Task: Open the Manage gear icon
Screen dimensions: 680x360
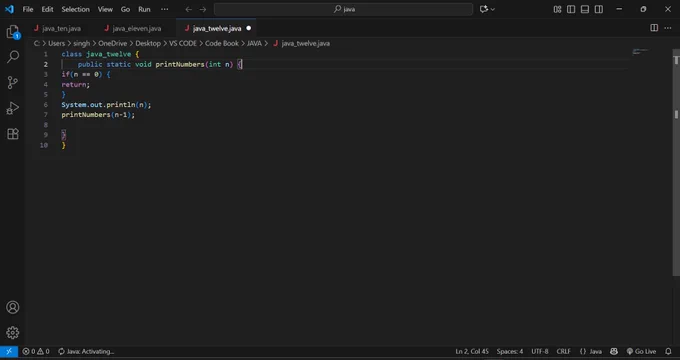Action: click(13, 333)
